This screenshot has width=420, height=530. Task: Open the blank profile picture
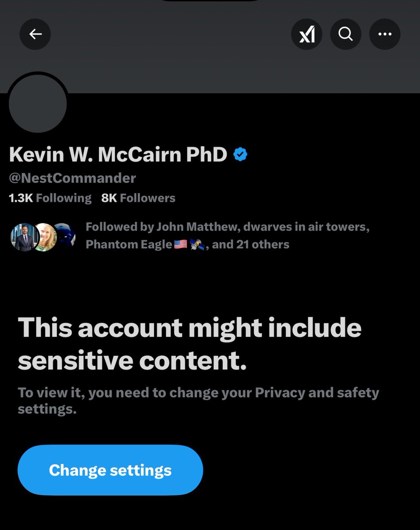38,104
